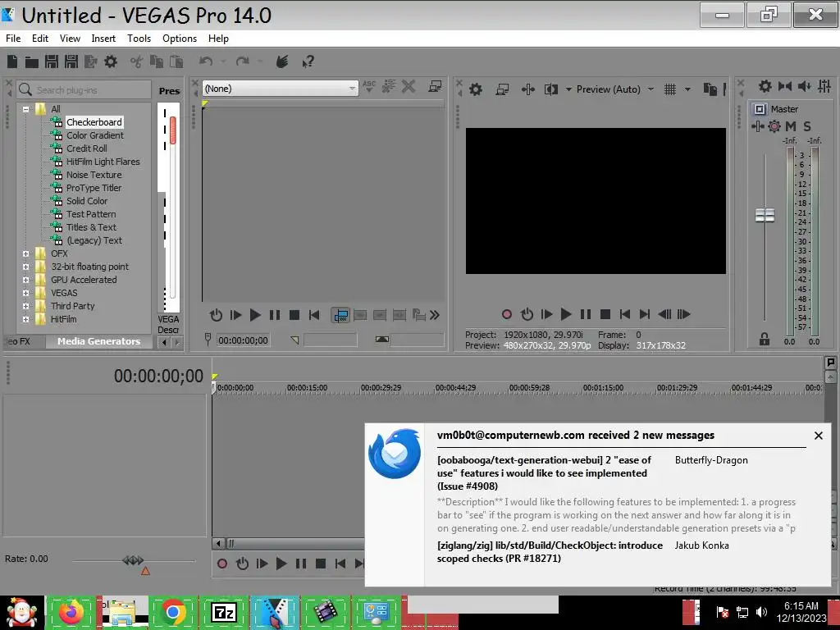Click the overlays grid icon in preview
Image resolution: width=840 pixels, height=630 pixels.
[x=669, y=89]
